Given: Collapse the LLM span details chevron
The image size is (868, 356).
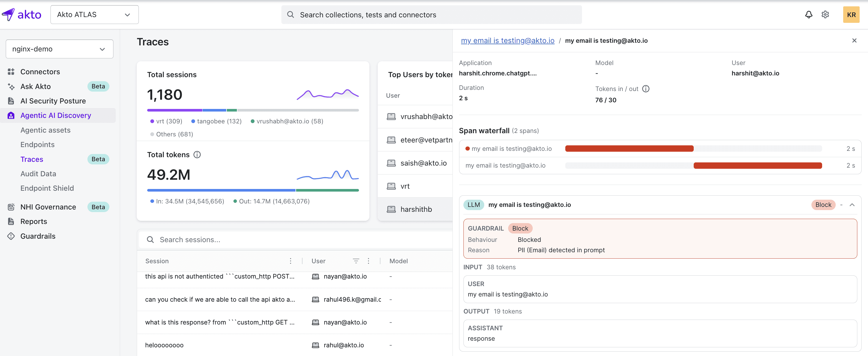Looking at the screenshot, I should (x=852, y=205).
